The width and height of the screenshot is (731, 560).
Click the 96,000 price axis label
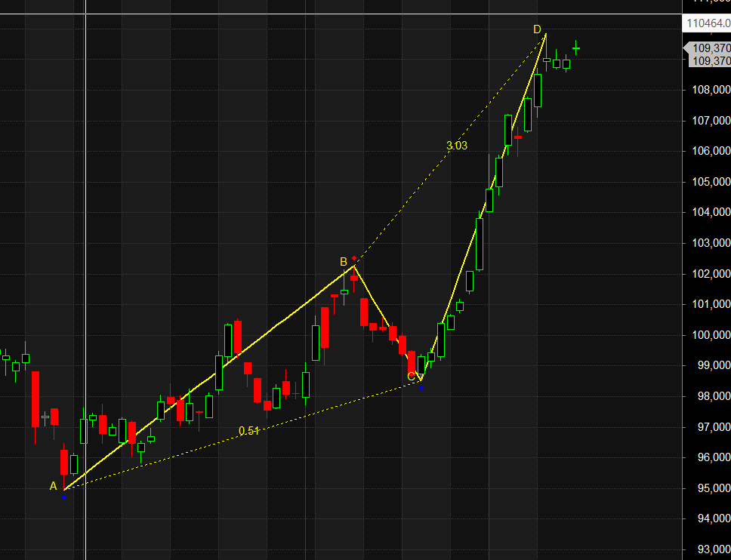click(714, 457)
